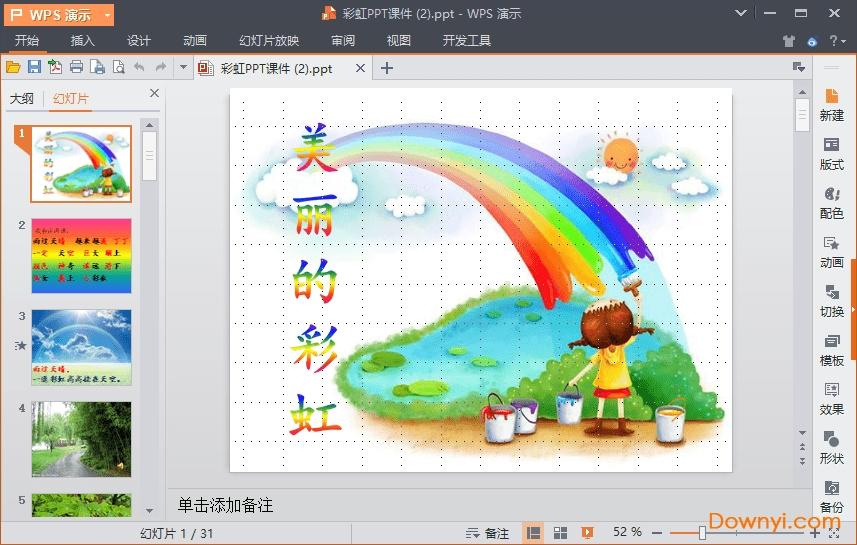Switch to the 大纲 pane tab
The image size is (857, 545).
click(22, 98)
